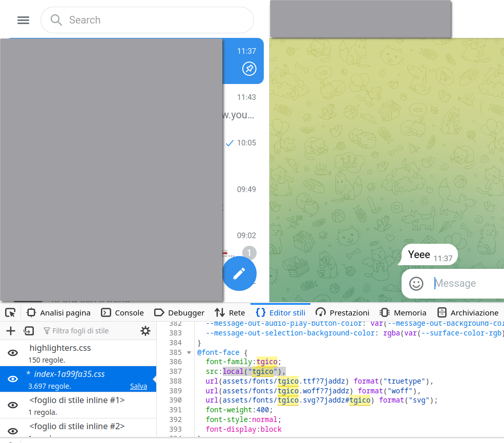Open Style Editor options with the gear icon
504x443 pixels.
coord(145,331)
